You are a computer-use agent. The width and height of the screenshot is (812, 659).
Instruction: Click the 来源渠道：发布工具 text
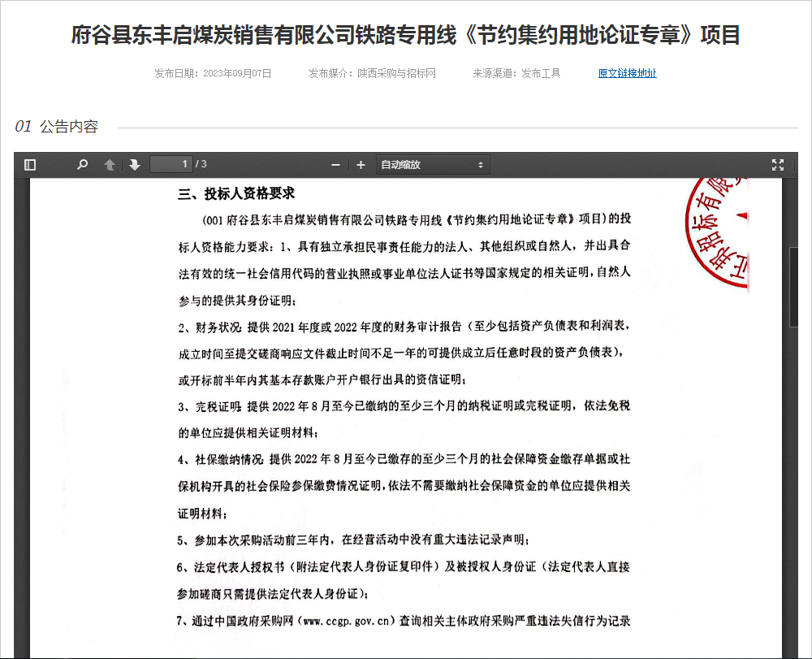pyautogui.click(x=516, y=74)
